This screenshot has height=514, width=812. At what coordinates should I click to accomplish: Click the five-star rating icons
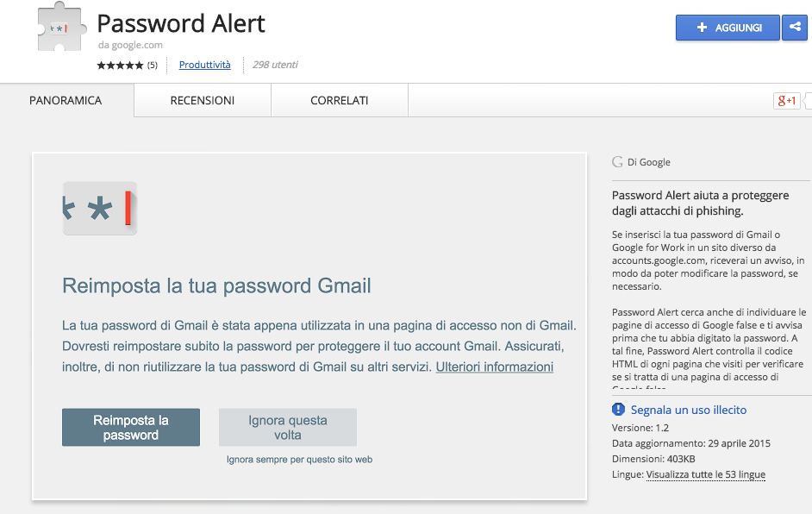[x=120, y=66]
